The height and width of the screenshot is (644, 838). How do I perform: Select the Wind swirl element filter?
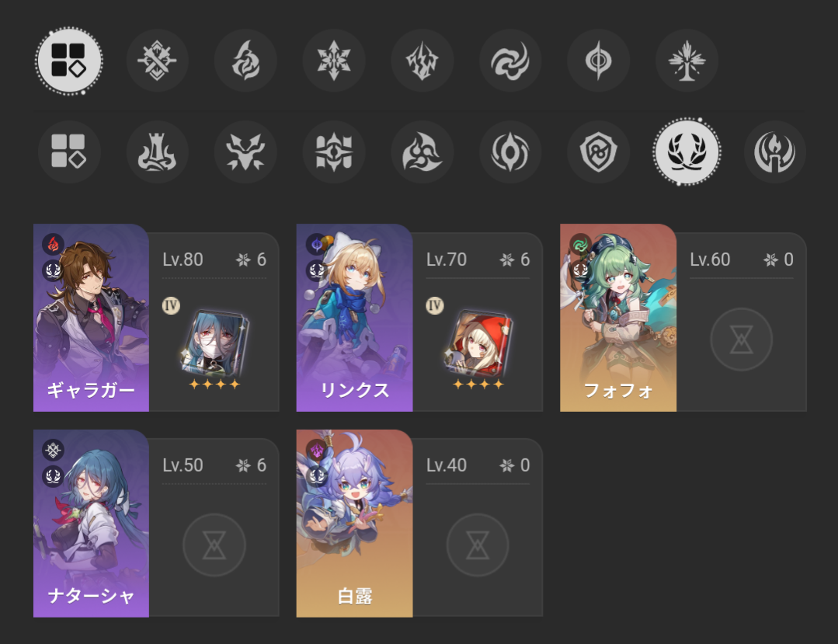[510, 61]
